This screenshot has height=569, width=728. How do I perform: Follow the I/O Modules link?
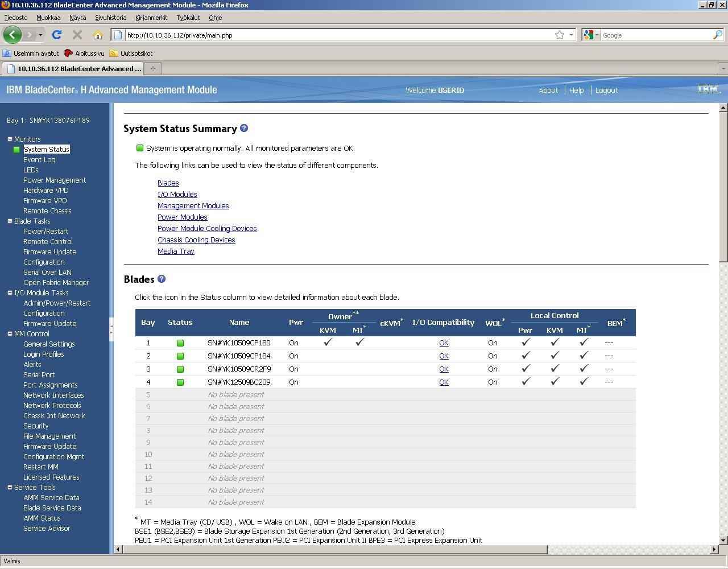pos(177,194)
